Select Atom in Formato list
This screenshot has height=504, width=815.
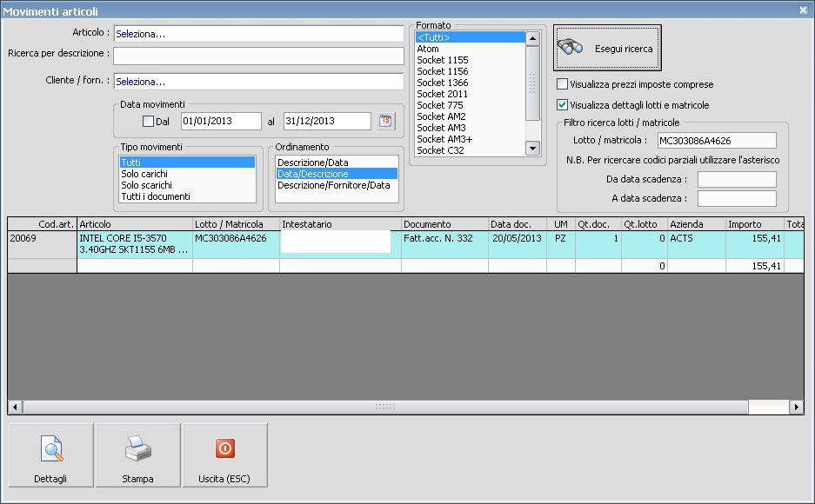[471, 49]
